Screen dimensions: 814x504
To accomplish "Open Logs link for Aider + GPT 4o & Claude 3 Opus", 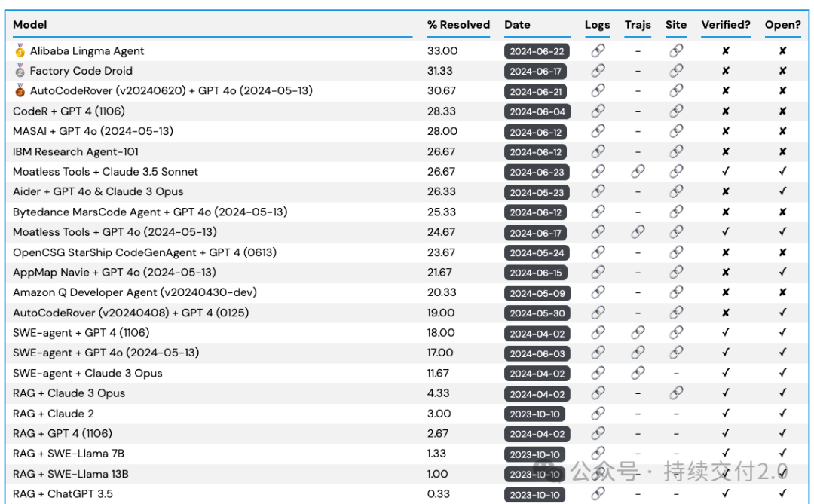I will (598, 191).
